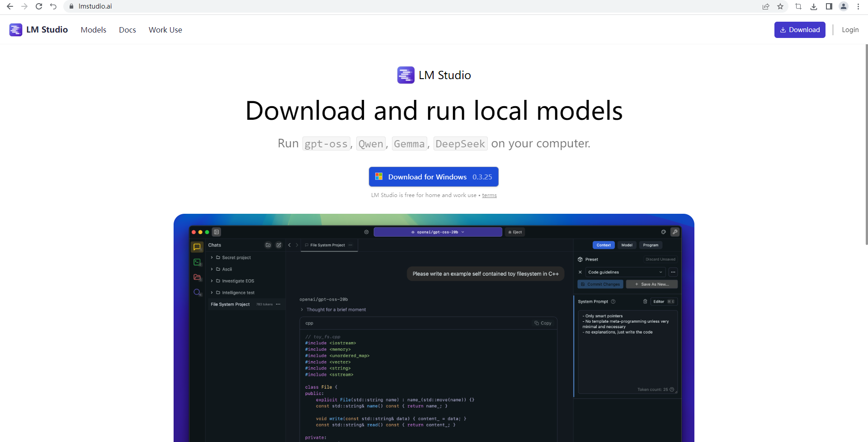This screenshot has width=868, height=442.
Task: Click the crop screenshot icon in browser toolbar
Action: 798,6
